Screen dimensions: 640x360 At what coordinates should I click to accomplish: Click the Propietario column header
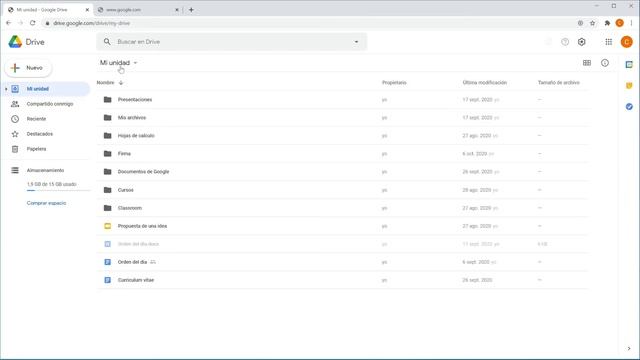(x=394, y=82)
